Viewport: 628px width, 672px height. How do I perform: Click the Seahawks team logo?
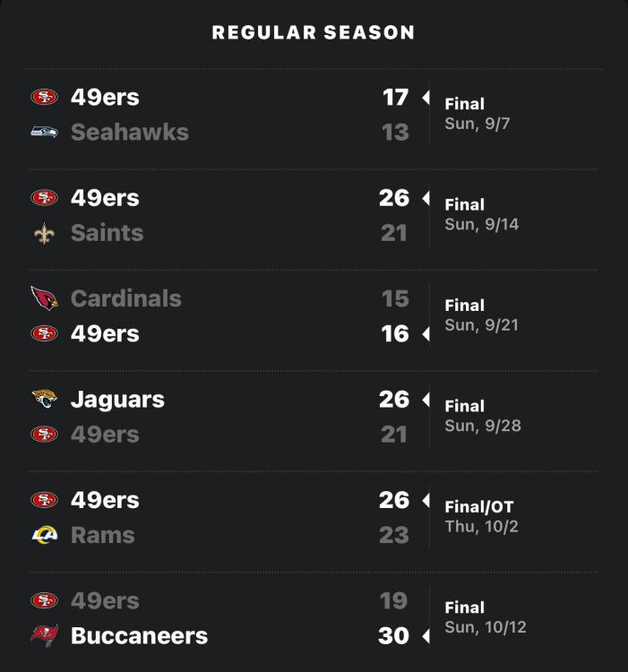tap(44, 132)
